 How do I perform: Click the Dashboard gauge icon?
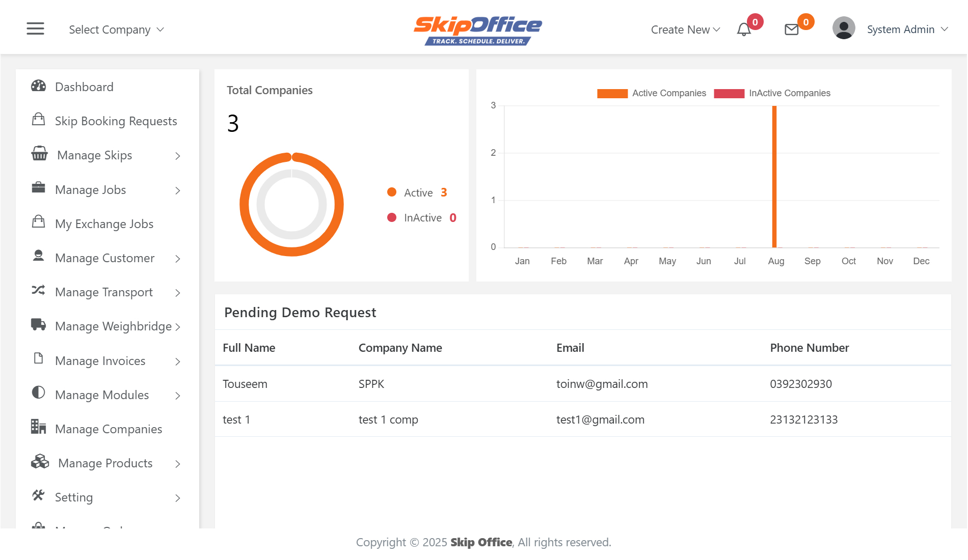click(x=39, y=86)
